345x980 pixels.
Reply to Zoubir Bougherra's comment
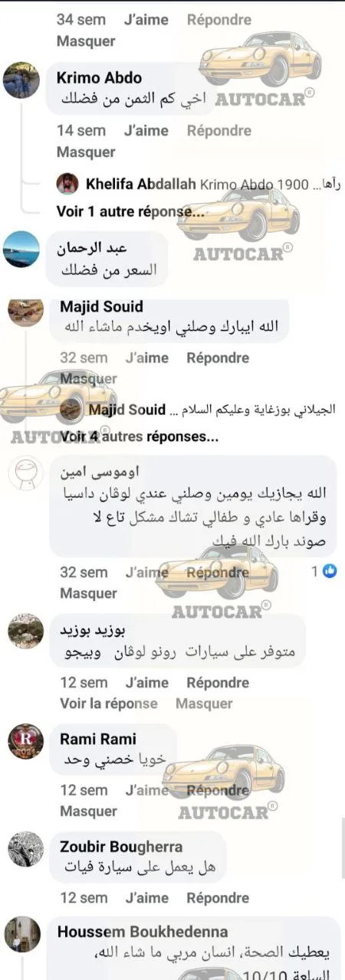(218, 897)
